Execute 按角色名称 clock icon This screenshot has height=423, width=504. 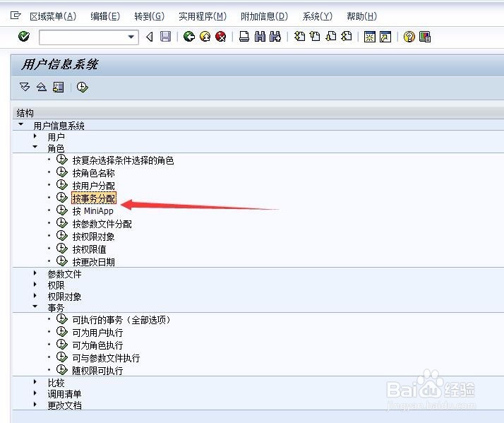[x=62, y=172]
